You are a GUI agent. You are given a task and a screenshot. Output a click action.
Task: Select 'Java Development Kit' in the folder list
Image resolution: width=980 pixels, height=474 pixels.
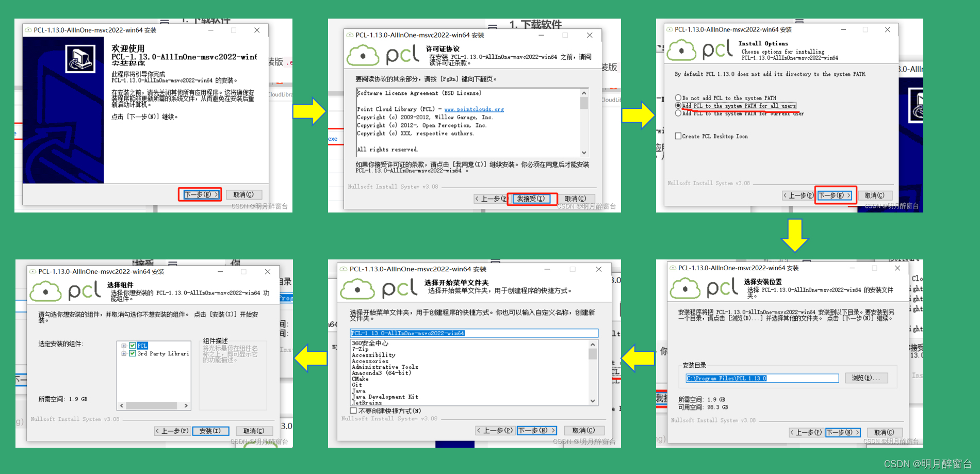point(385,397)
